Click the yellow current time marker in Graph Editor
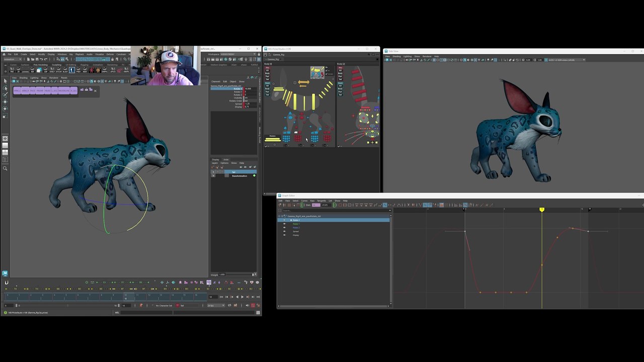 (542, 209)
